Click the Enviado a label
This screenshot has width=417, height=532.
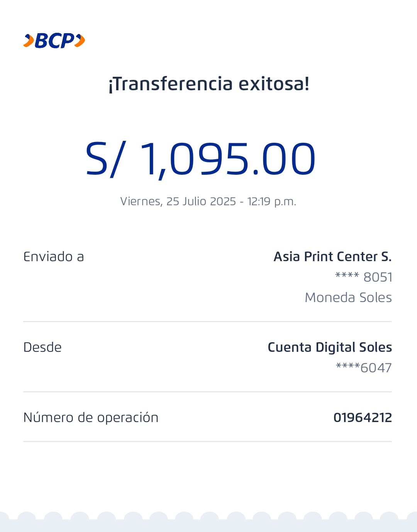click(x=54, y=257)
